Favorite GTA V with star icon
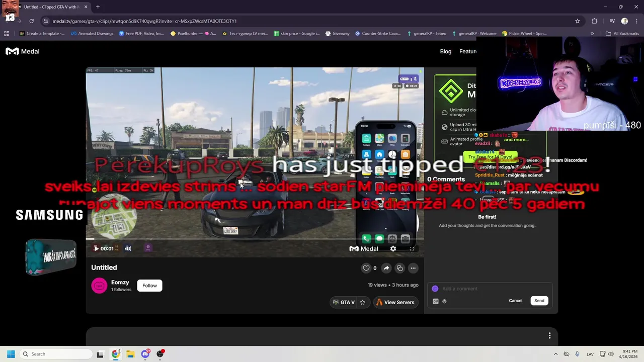The image size is (644, 362). pyautogui.click(x=362, y=302)
